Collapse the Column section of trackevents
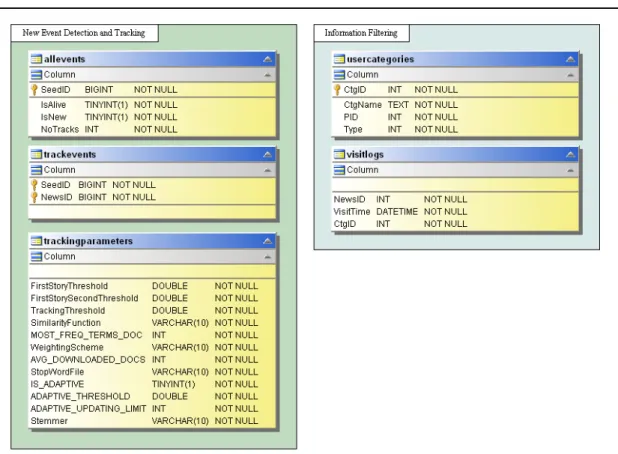The width and height of the screenshot is (618, 454). pos(268,170)
